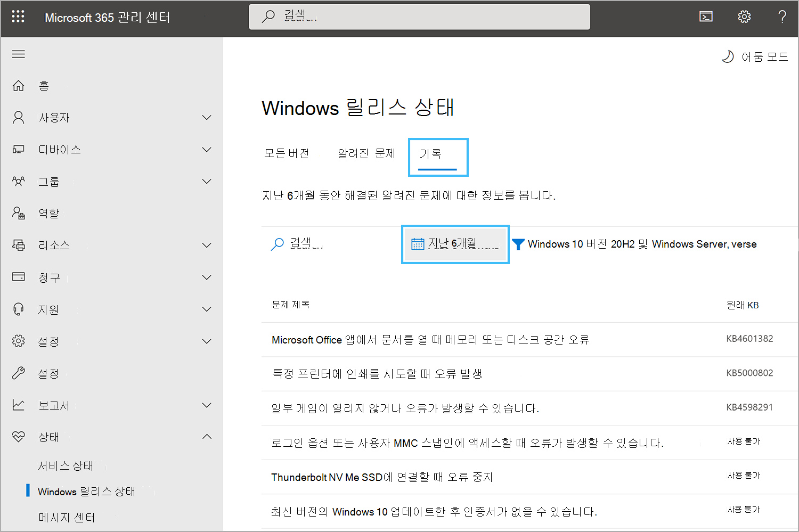Click KB4601382 cell
The image size is (799, 532).
click(x=749, y=339)
